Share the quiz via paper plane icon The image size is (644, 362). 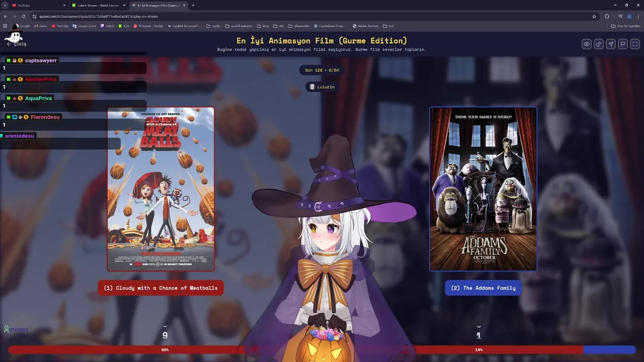(611, 44)
